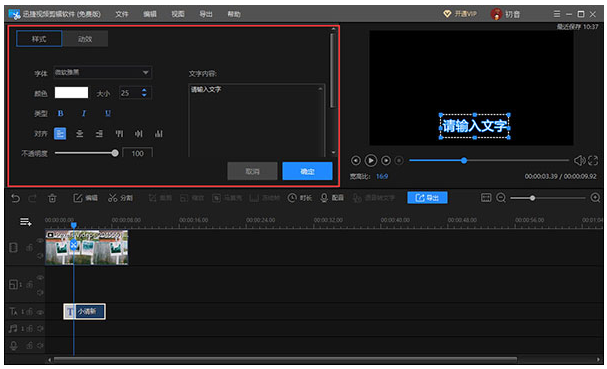Click the gray 取消 cancel button
This screenshot has width=607, height=369.
pos(252,171)
